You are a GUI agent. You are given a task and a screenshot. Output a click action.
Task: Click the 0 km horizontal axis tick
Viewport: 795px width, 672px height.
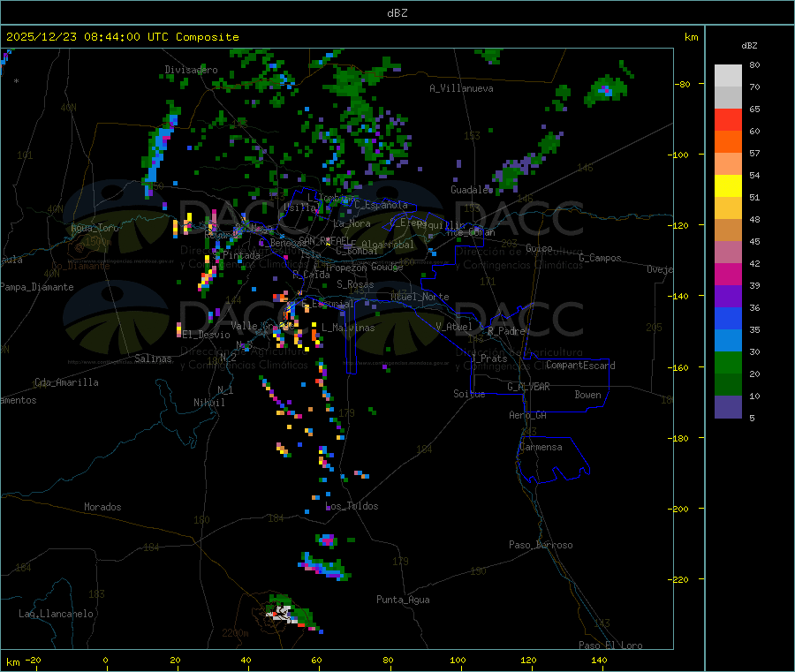[105, 660]
